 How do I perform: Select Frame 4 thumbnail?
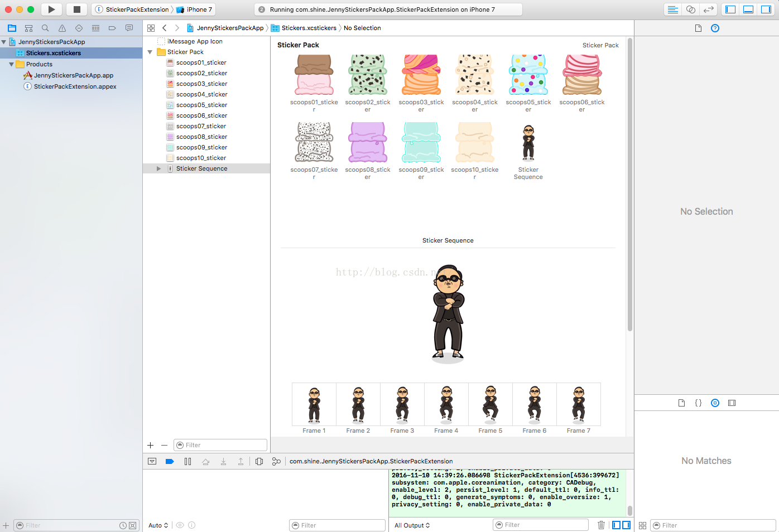[x=446, y=405]
